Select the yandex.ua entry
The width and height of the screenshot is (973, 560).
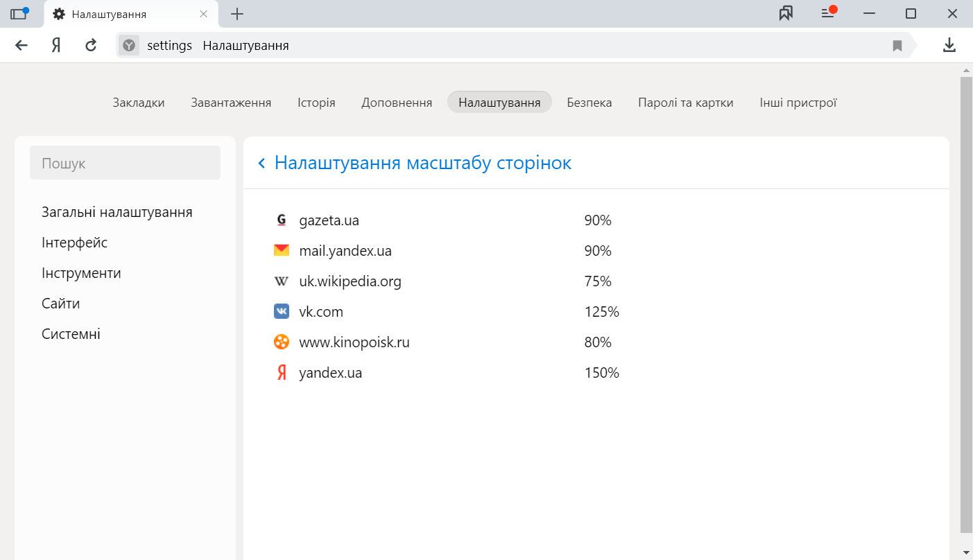[x=330, y=373]
